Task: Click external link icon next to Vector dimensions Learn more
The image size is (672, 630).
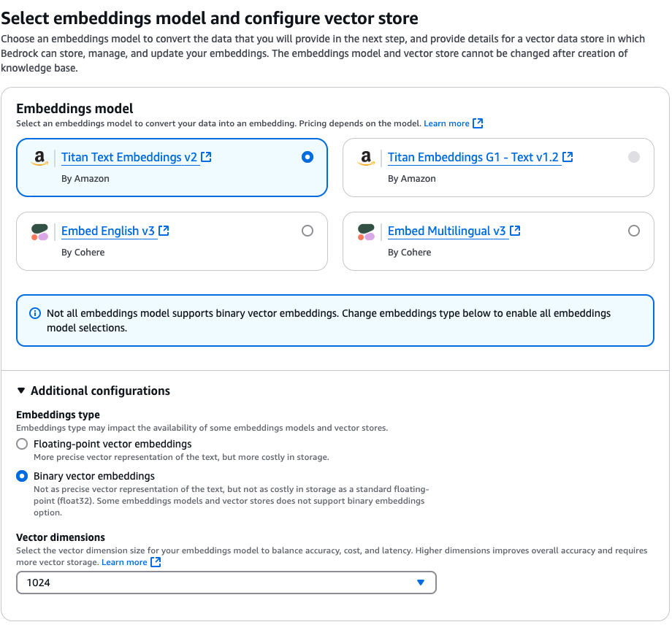Action: click(x=156, y=562)
